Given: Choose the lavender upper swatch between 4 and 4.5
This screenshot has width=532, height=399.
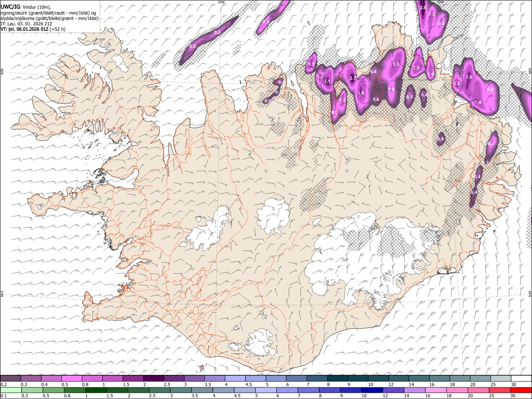Looking at the screenshot, I should [235, 378].
